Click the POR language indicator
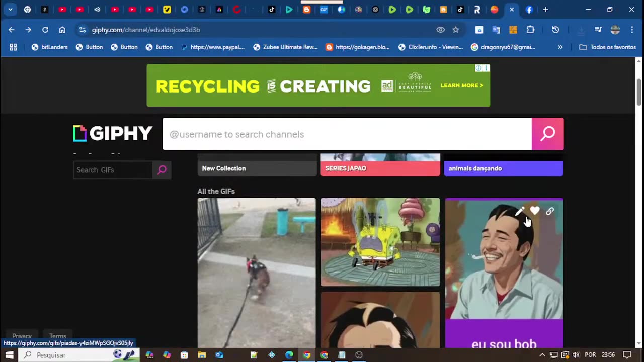 (590, 355)
